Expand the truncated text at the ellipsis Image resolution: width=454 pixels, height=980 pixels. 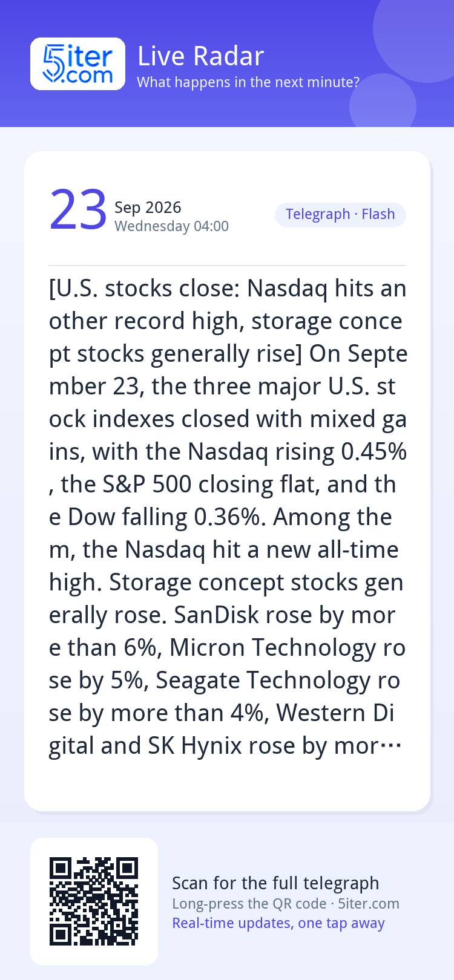(390, 746)
